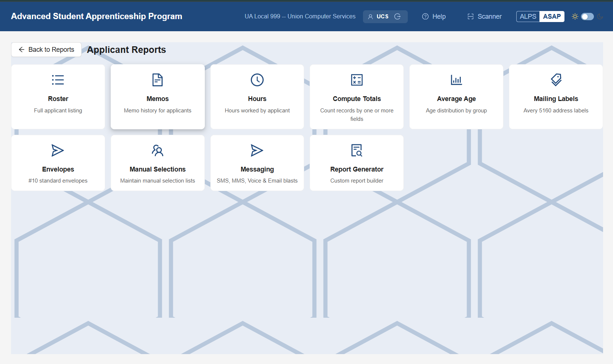Select 'Hours worked by applicant' description
The width and height of the screenshot is (613, 364).
257,111
